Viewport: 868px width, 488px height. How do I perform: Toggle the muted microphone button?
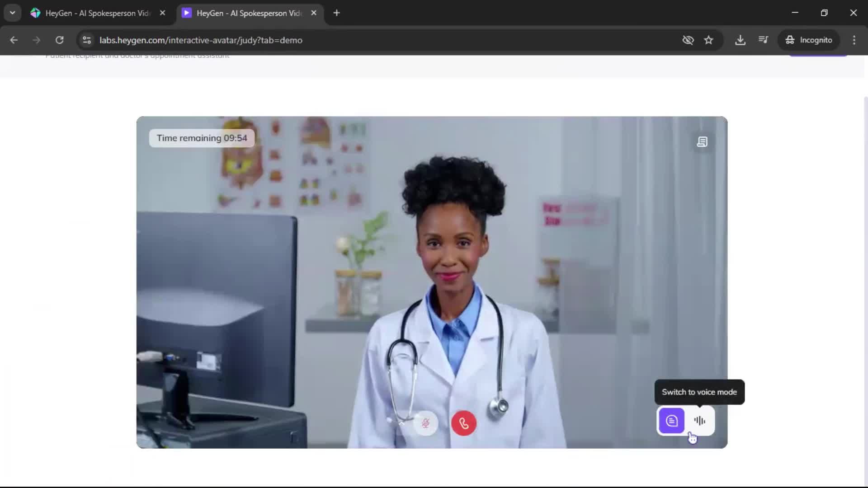[425, 423]
